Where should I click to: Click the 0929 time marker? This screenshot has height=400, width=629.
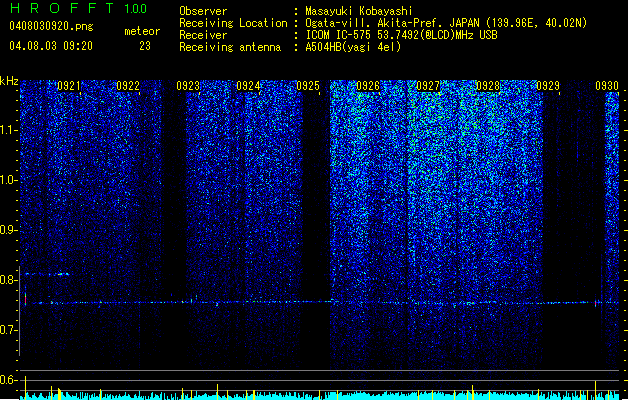pos(548,85)
